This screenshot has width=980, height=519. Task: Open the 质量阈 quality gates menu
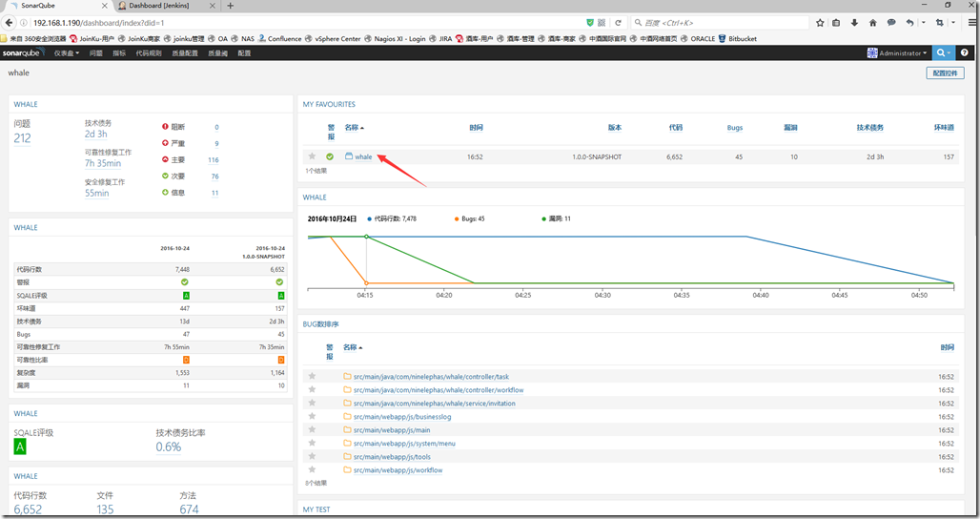pyautogui.click(x=217, y=53)
